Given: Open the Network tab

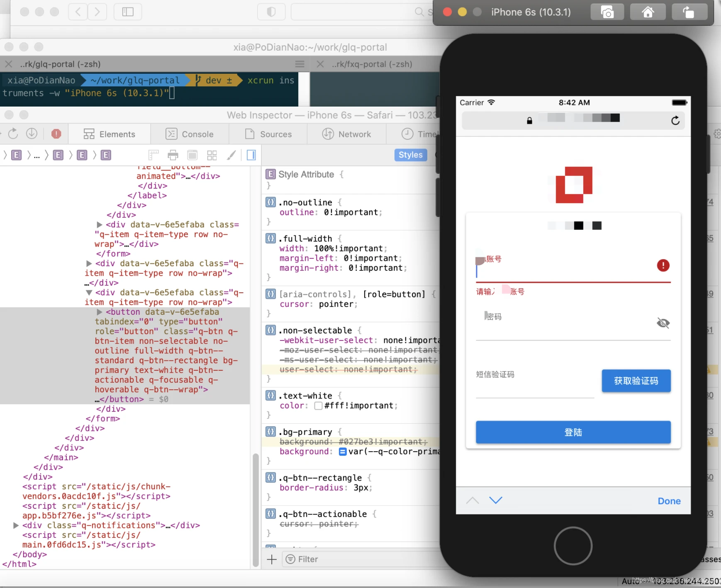Looking at the screenshot, I should click(x=347, y=134).
